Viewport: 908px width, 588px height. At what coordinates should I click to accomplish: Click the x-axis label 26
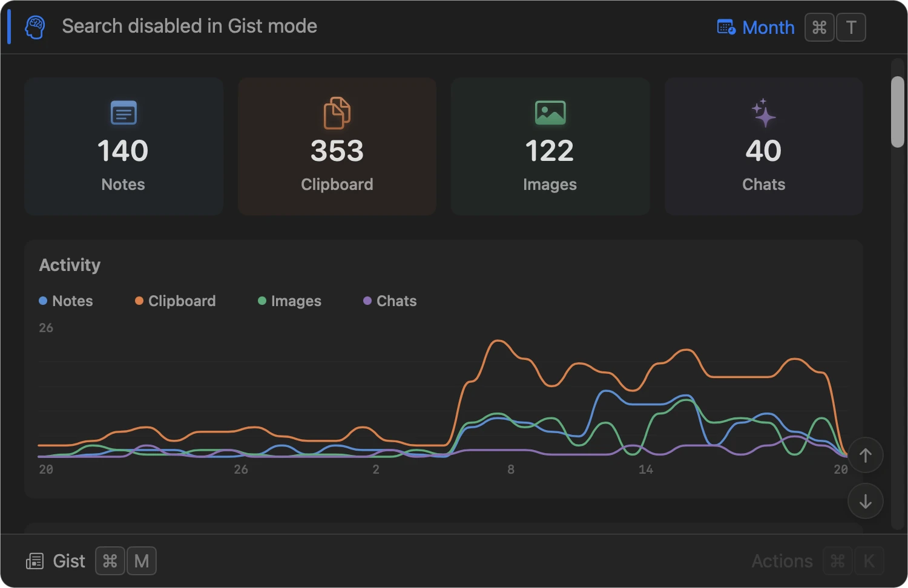(x=241, y=469)
